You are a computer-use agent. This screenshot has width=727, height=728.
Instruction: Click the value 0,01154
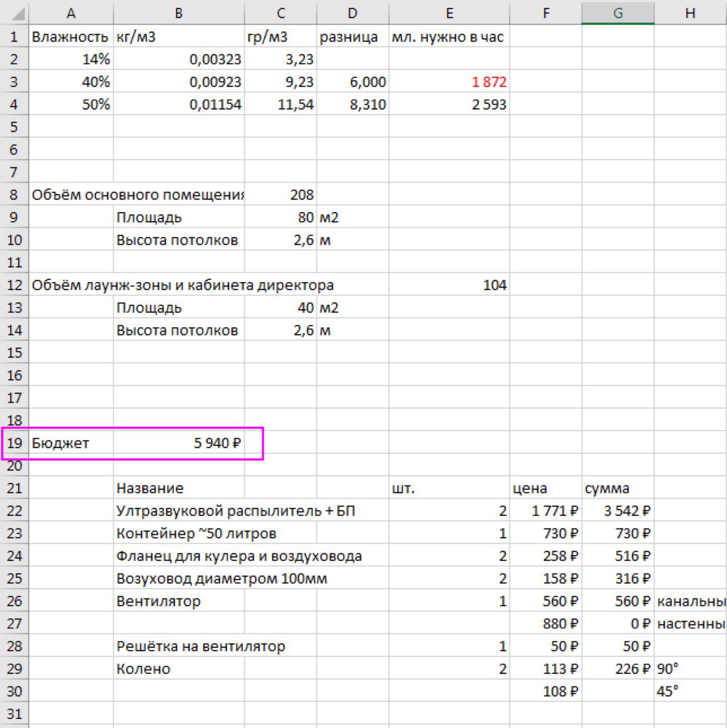(x=179, y=105)
